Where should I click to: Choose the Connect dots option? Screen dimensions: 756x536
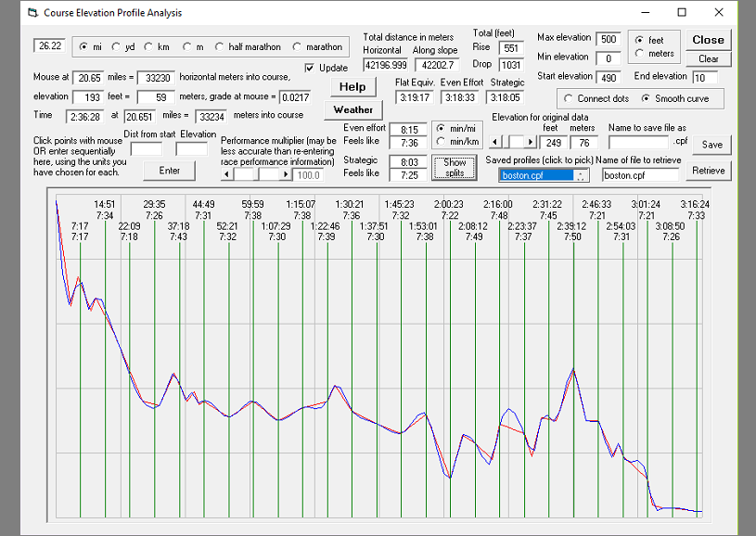coord(569,98)
